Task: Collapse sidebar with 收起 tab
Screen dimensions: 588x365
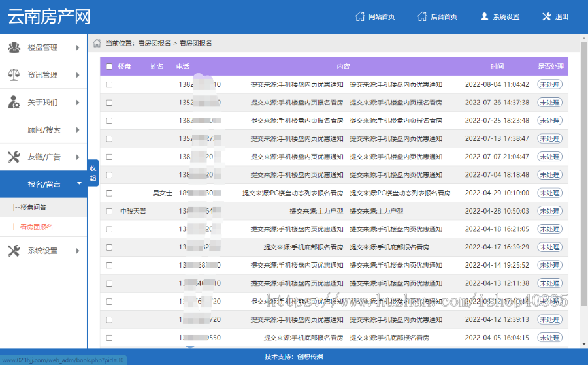Action: click(93, 173)
